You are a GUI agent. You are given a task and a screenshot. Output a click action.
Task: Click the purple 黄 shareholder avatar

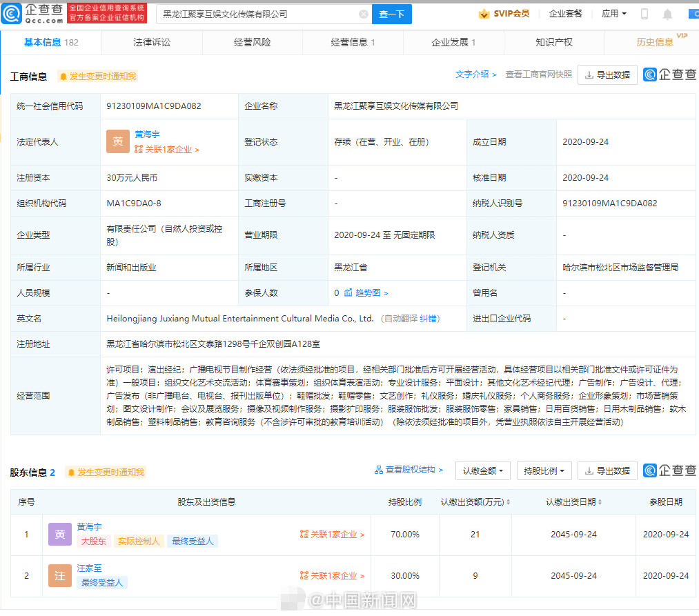pyautogui.click(x=60, y=534)
